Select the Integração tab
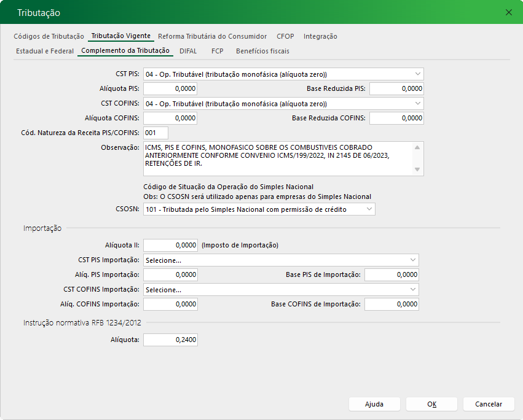This screenshot has width=523, height=420. coord(320,36)
